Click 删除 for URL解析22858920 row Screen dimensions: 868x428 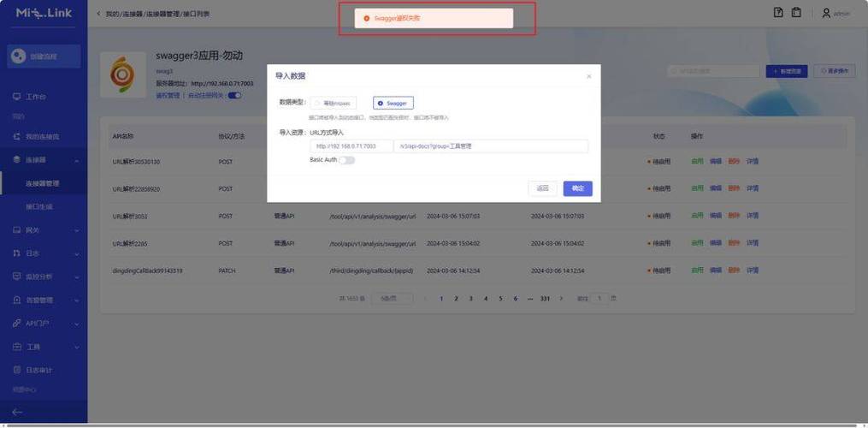[x=734, y=188]
